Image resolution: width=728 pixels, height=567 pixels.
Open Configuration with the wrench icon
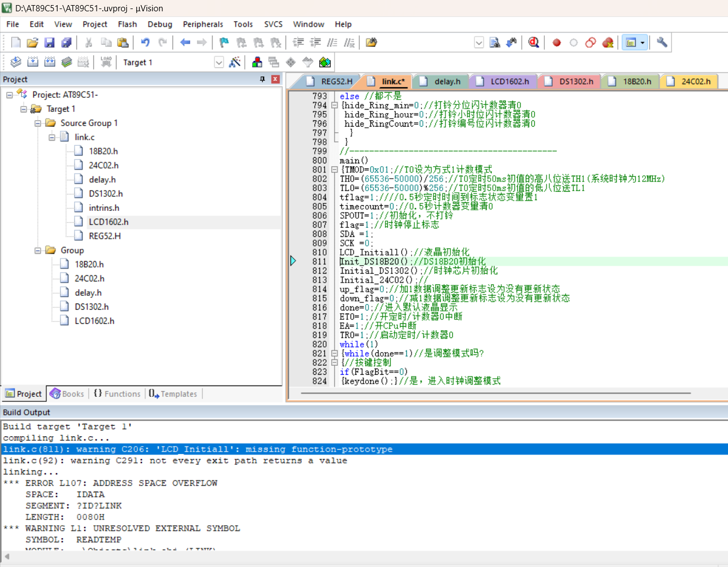tap(662, 42)
